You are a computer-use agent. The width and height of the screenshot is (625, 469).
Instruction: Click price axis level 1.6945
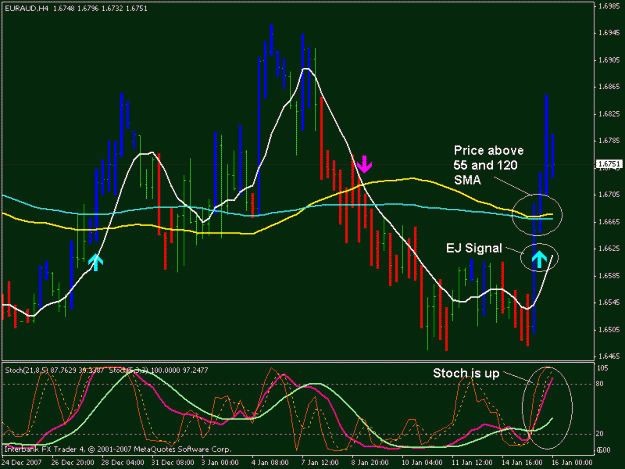coord(609,33)
